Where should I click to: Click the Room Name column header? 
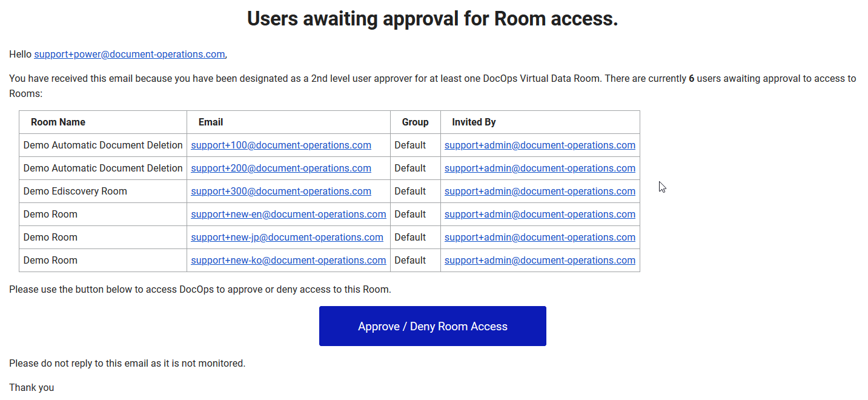tap(58, 122)
